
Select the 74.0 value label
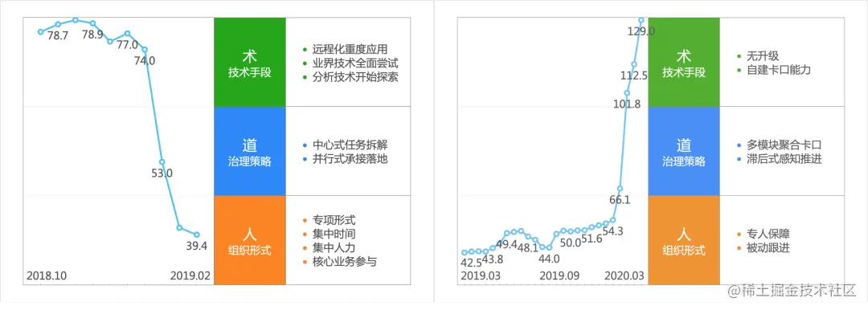coord(145,61)
